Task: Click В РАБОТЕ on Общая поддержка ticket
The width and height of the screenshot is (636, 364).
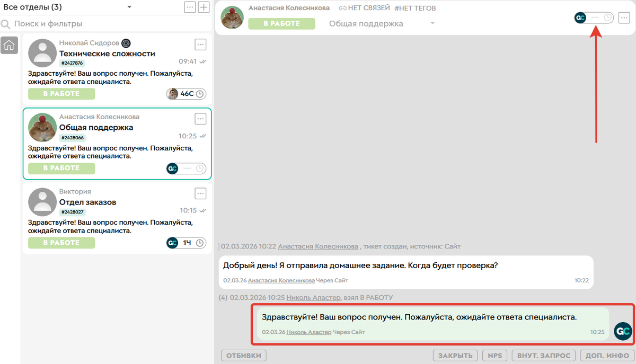Action: click(61, 168)
